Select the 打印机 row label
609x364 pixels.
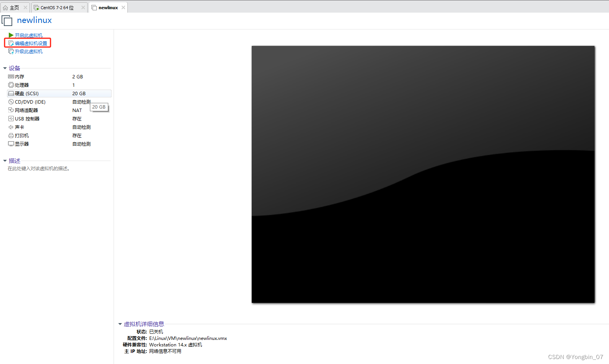click(22, 136)
